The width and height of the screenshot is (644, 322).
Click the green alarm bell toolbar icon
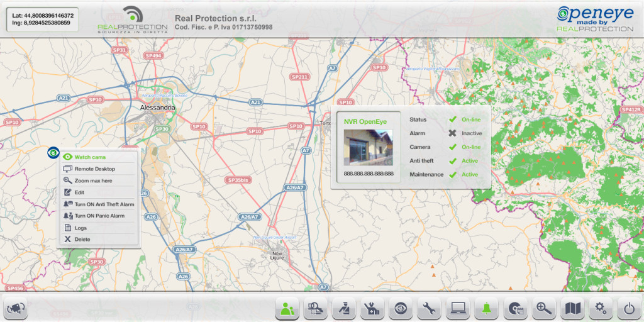click(x=486, y=308)
